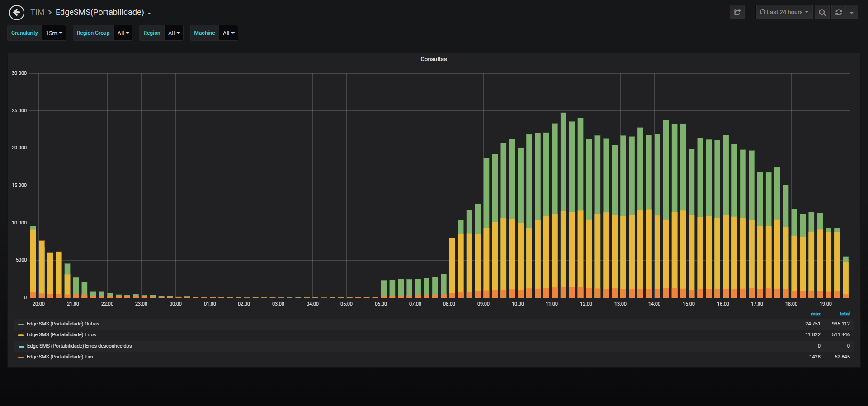Click the 12:00 label on the time axis
Viewport: 868px width, 406px height.
click(x=586, y=304)
